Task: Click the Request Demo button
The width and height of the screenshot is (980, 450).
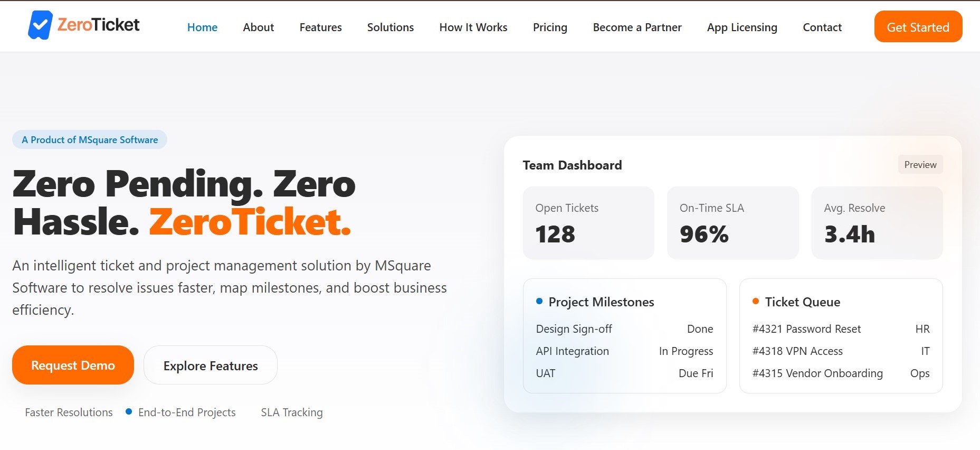Action: 73,365
